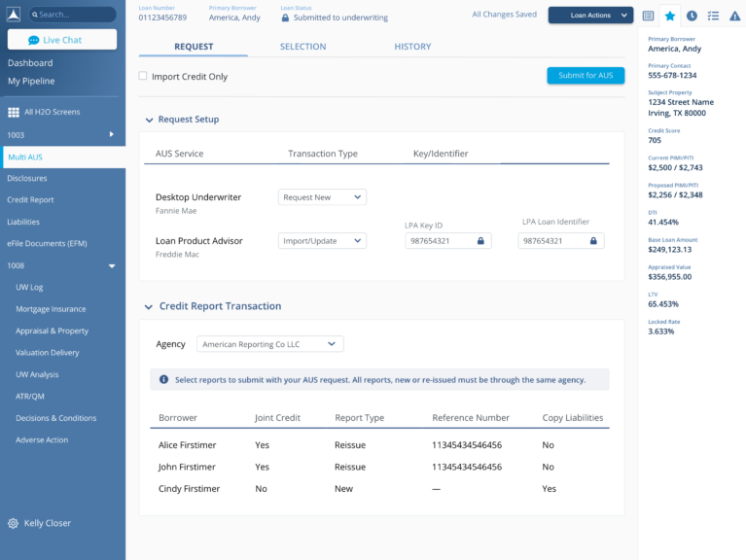Collapse the Request Setup section
This screenshot has width=746, height=560.
pos(149,120)
